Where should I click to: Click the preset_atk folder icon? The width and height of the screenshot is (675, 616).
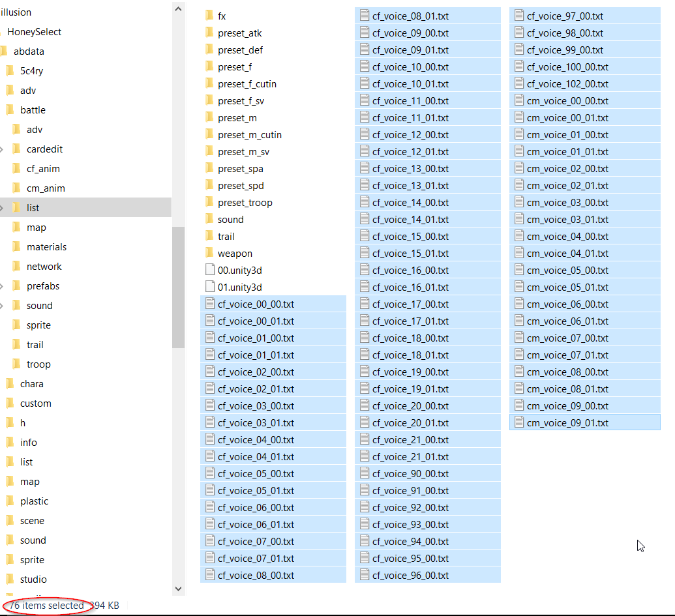(x=209, y=33)
